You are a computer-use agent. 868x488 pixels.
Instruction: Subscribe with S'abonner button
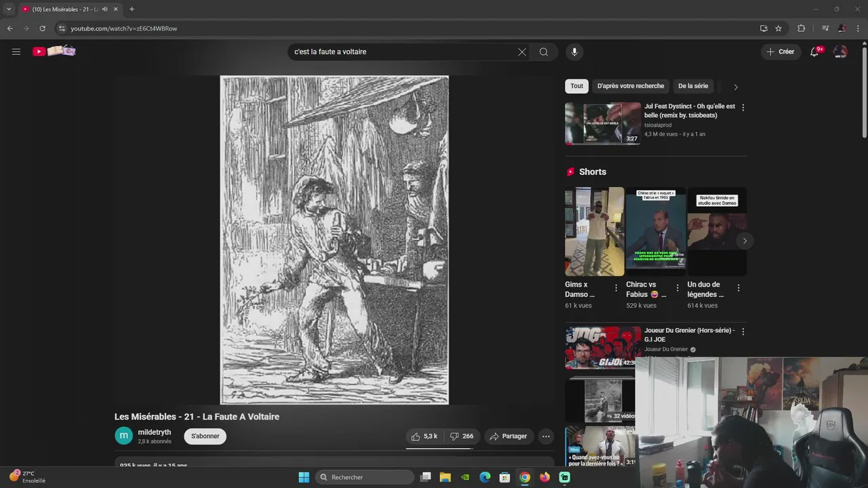pyautogui.click(x=205, y=436)
